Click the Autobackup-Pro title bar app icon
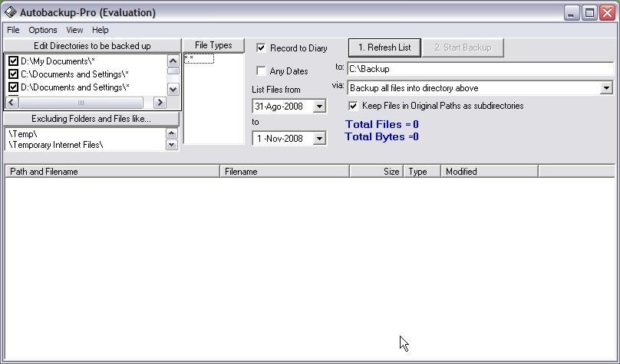This screenshot has height=364, width=620. pos(10,12)
